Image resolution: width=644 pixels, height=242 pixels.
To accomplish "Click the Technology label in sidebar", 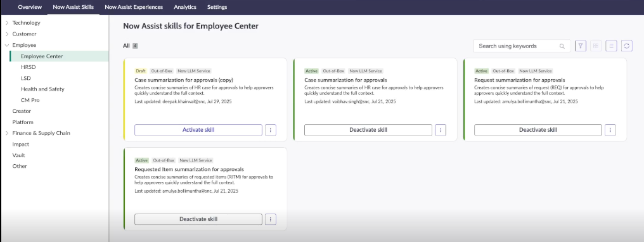I will click(26, 23).
